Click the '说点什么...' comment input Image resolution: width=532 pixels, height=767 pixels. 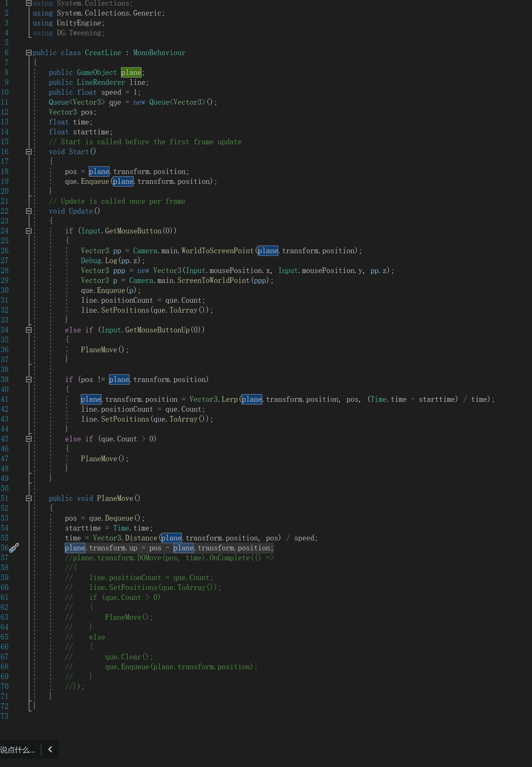pos(17,750)
